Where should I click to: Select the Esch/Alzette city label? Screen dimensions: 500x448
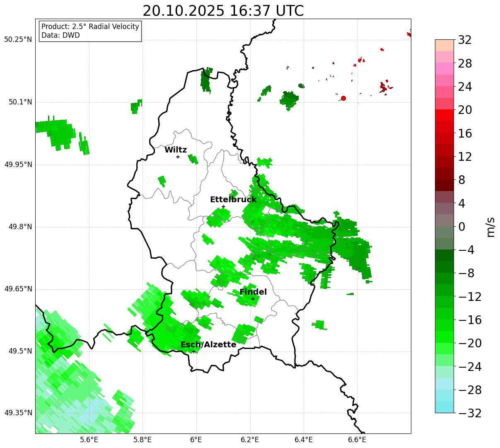click(208, 345)
